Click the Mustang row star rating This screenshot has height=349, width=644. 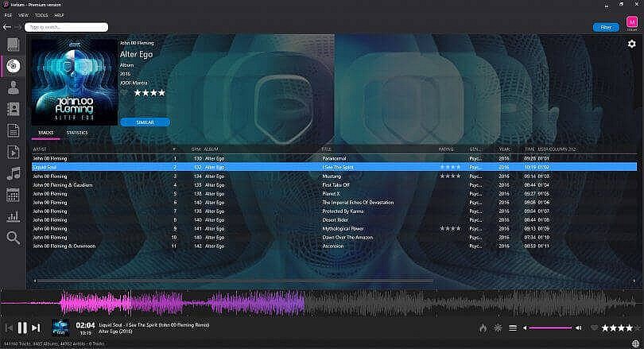pyautogui.click(x=450, y=176)
